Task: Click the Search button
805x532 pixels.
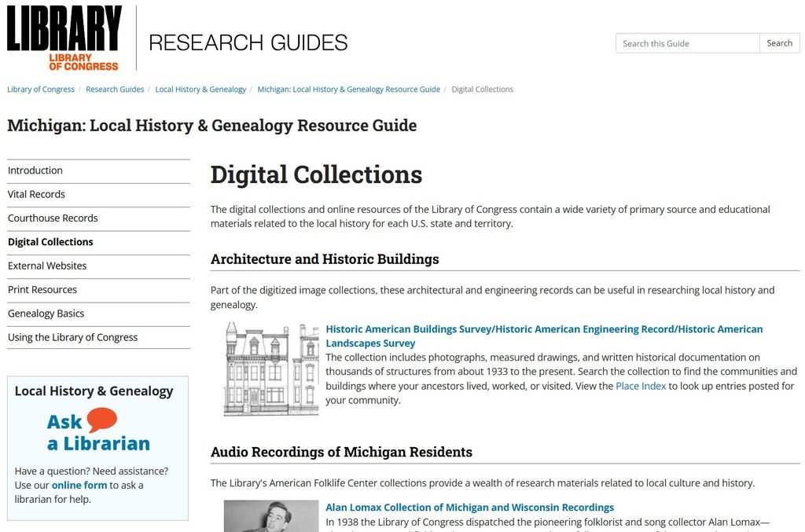Action: tap(779, 43)
